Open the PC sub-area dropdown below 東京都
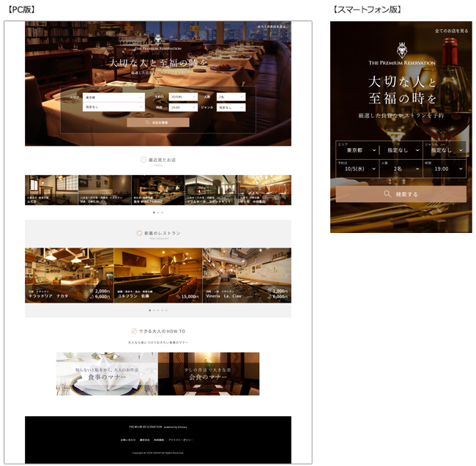The image size is (476, 466). pyautogui.click(x=114, y=107)
